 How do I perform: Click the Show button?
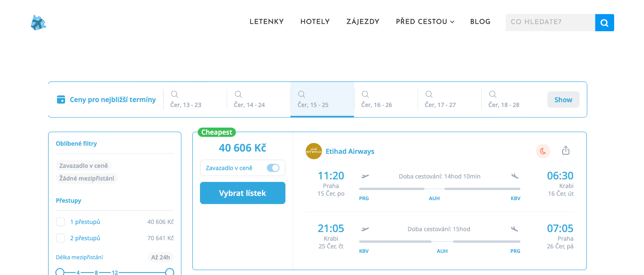click(563, 100)
